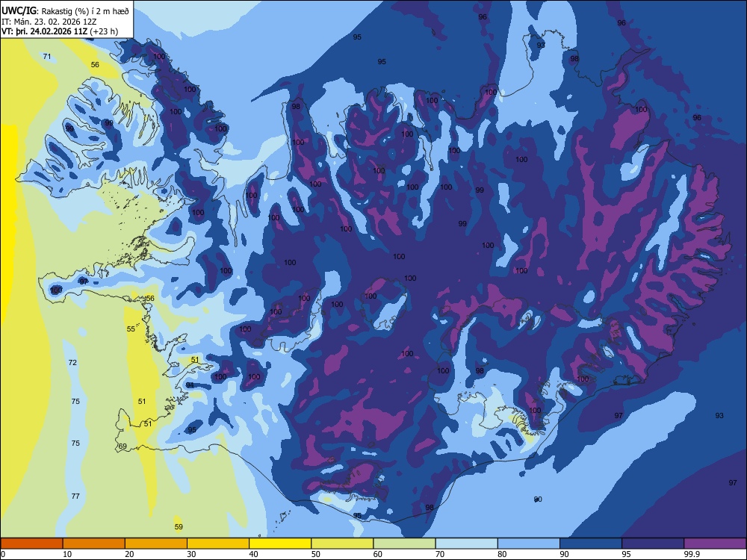
Task: Click the map humidity value '71'
Action: pos(47,57)
